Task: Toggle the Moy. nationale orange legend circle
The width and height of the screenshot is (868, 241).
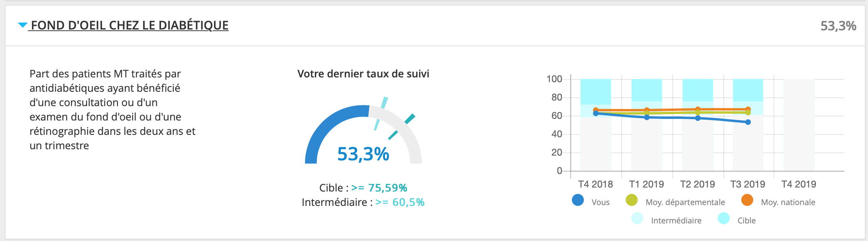Action: [747, 200]
